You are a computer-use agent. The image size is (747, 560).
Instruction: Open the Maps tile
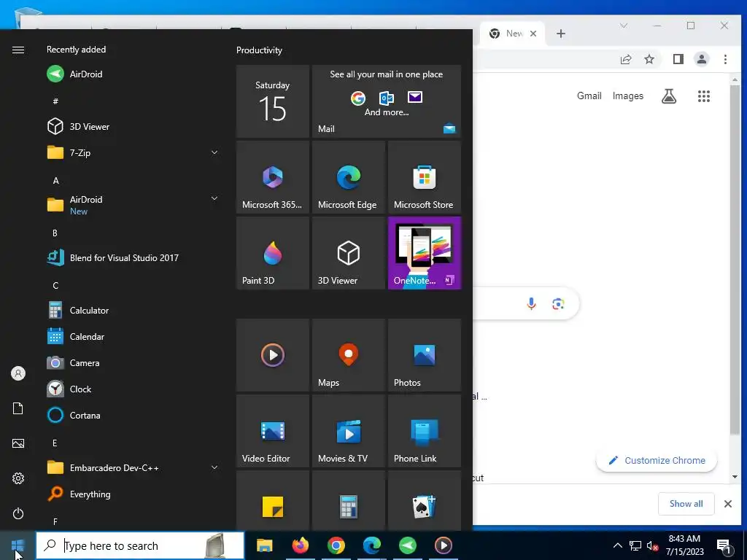click(348, 355)
